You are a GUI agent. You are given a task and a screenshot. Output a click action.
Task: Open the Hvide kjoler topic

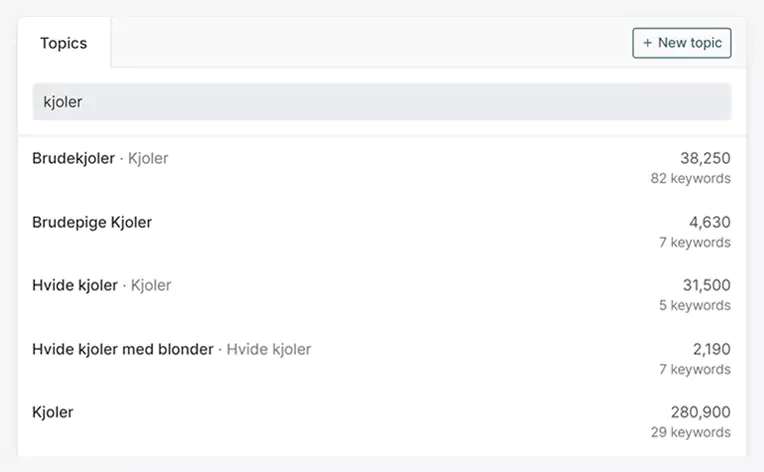[75, 285]
